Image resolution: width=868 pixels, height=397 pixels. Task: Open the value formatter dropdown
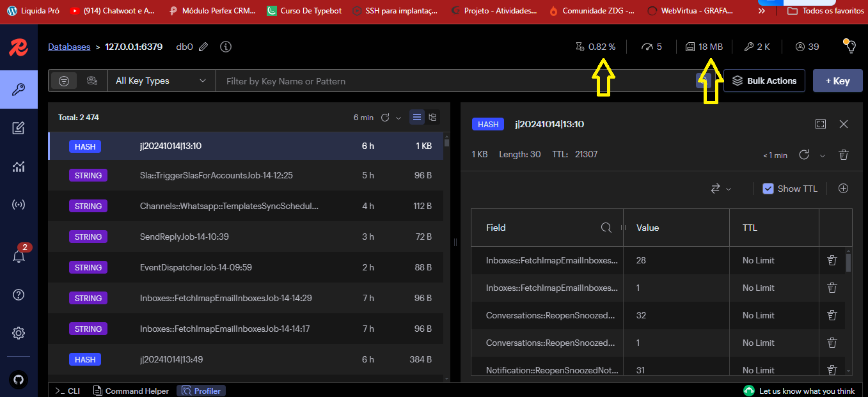(721, 189)
